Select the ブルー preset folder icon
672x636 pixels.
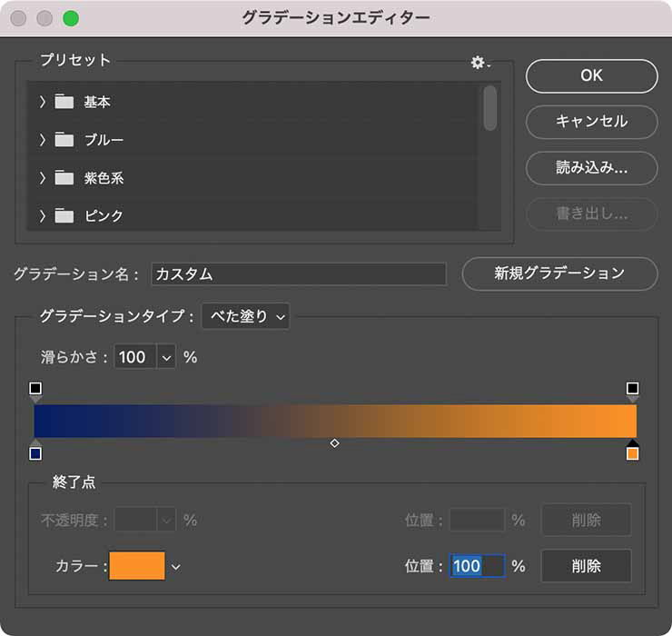click(64, 140)
